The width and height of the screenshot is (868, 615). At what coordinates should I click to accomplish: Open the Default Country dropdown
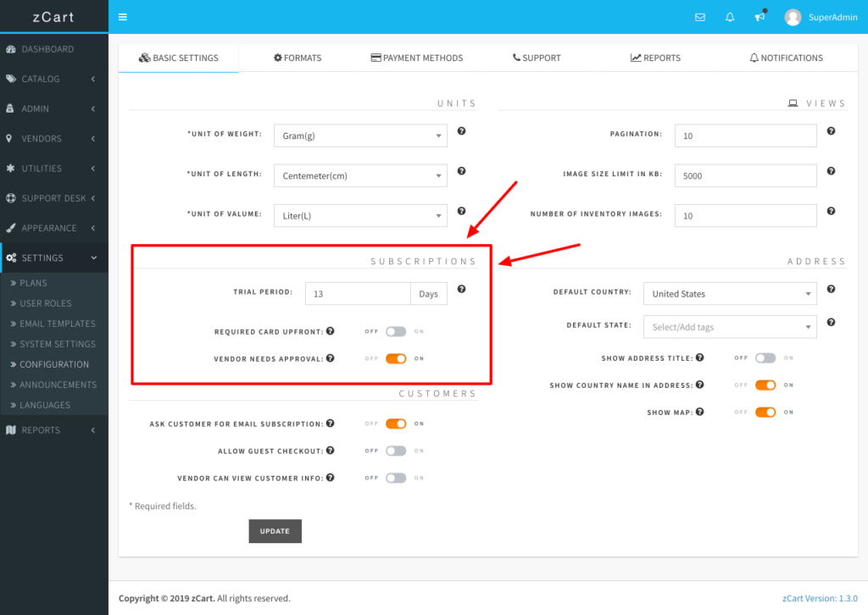[x=729, y=294]
